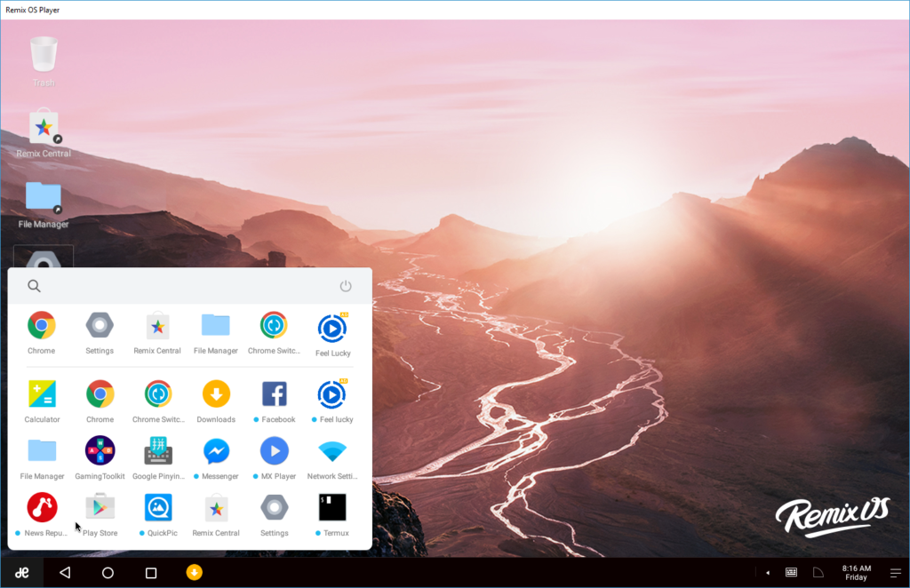Launch Termux from the app menu

(x=332, y=508)
